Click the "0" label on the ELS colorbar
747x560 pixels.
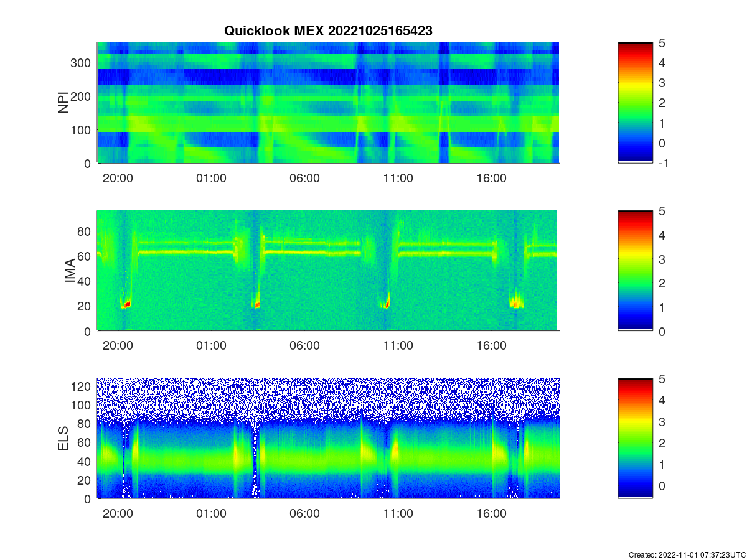click(662, 485)
